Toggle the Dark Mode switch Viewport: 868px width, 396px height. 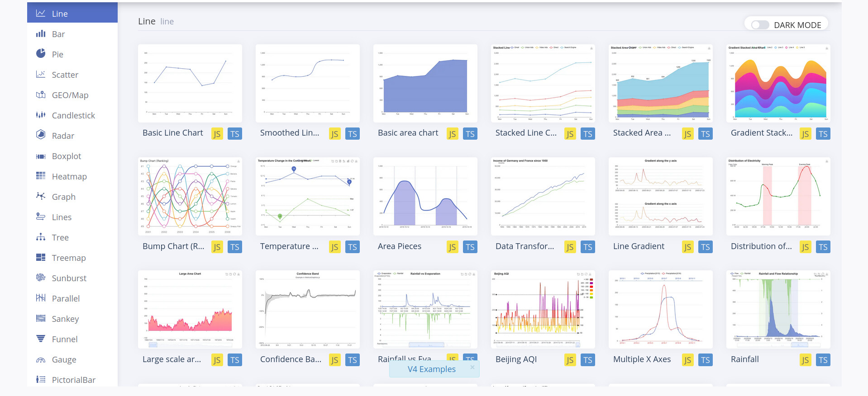point(760,25)
